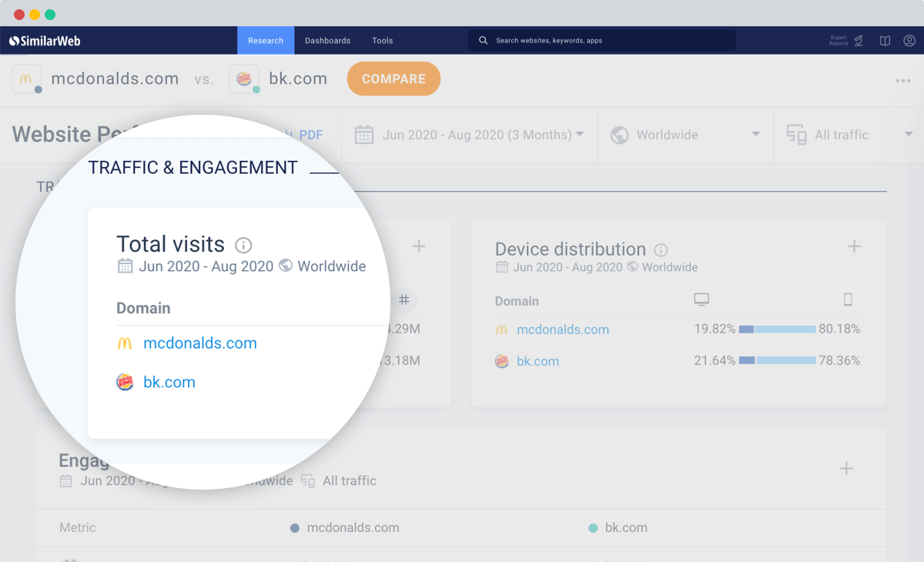
Task: Click the bk.com favicon in header
Action: pyautogui.click(x=244, y=79)
